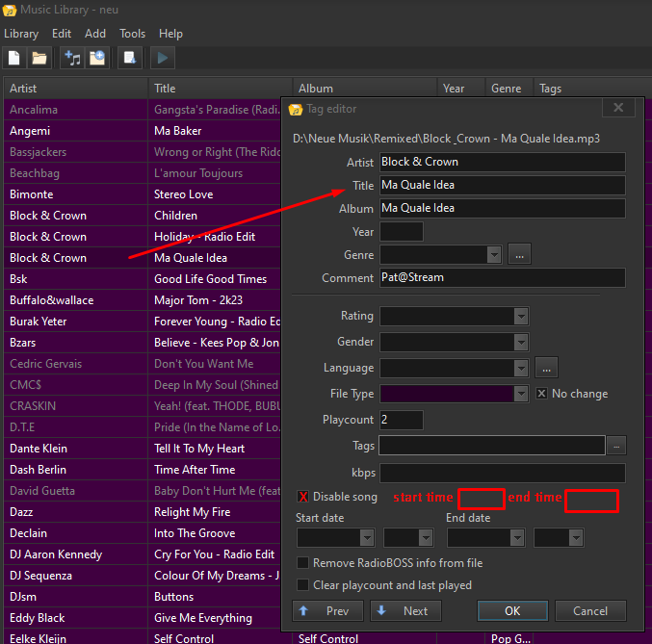This screenshot has height=644, width=652.
Task: Click the Title field with Ma Quale Idea
Action: coord(503,185)
